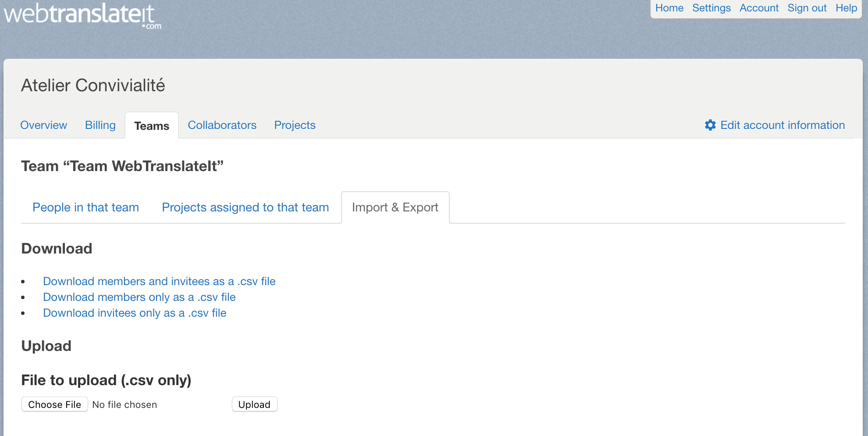Download members only as .csv file
The height and width of the screenshot is (436, 868).
pos(139,297)
